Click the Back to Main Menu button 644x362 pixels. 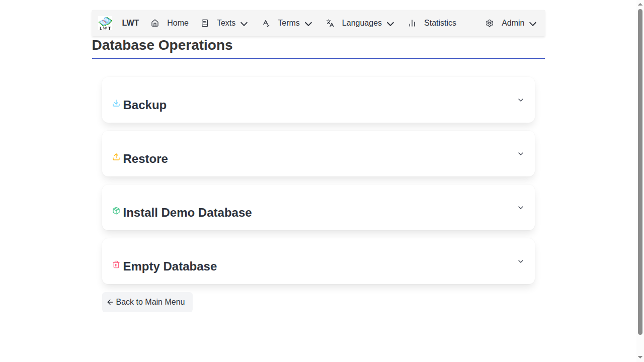tap(147, 302)
